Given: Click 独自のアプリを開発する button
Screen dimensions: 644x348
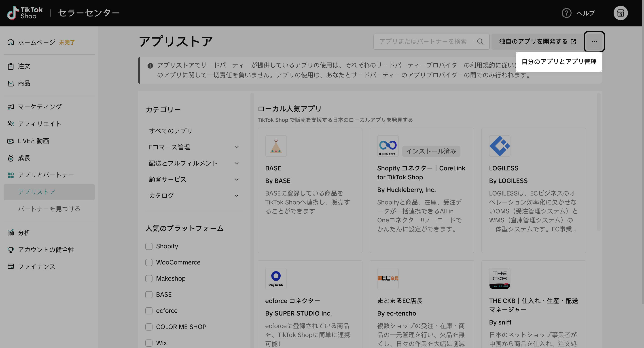Looking at the screenshot, I should tap(537, 42).
